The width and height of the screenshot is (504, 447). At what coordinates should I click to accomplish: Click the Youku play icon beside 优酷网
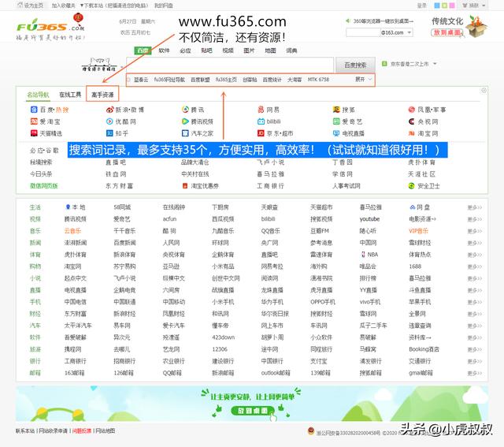[x=109, y=121]
